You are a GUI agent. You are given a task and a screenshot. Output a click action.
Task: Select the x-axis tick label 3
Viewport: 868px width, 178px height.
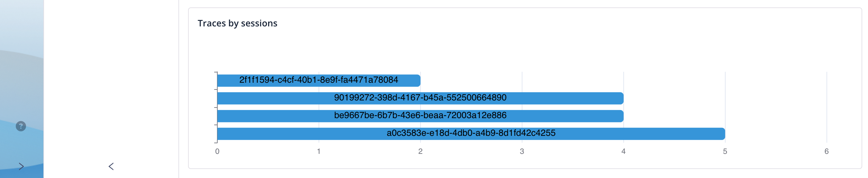coord(522,151)
